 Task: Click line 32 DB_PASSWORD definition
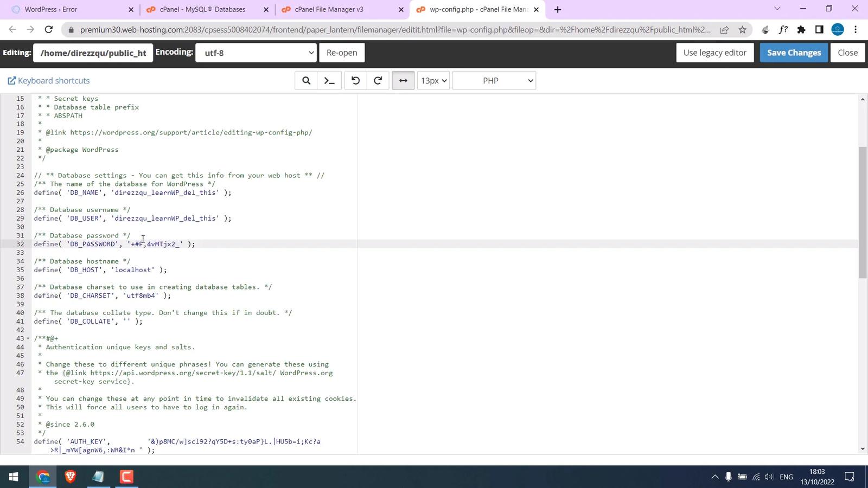(x=114, y=244)
